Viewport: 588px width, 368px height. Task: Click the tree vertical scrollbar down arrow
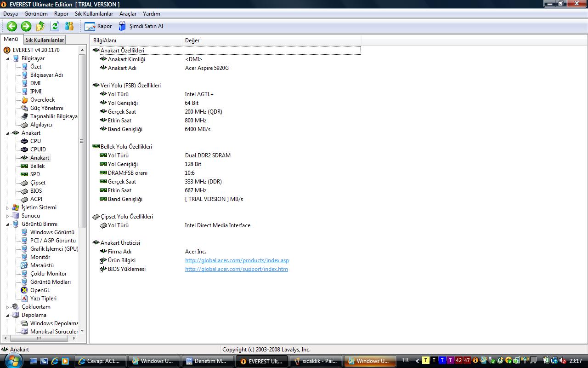click(x=82, y=331)
